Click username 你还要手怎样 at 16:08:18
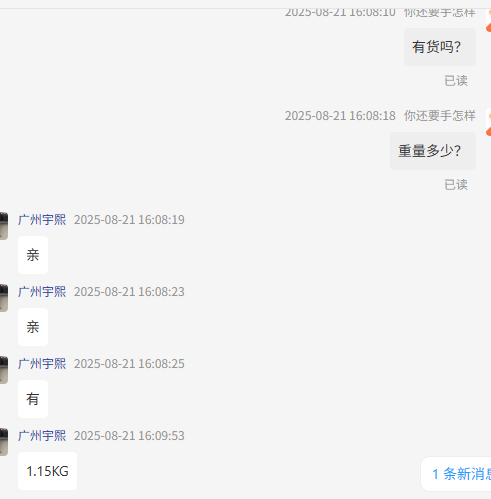This screenshot has width=491, height=499. point(440,116)
